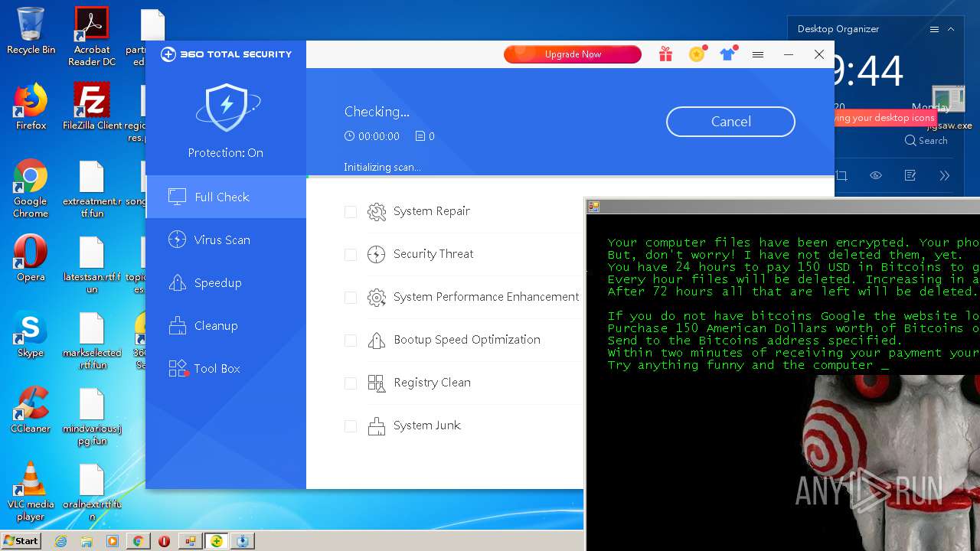980x551 pixels.
Task: Click the Protection: On shield icon
Action: tap(226, 107)
